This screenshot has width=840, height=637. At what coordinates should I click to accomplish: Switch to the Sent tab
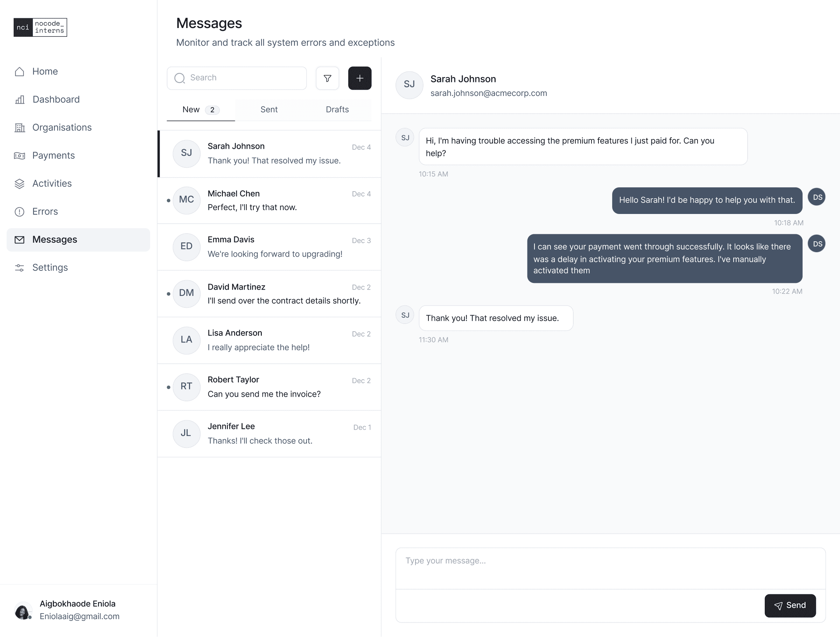point(269,110)
